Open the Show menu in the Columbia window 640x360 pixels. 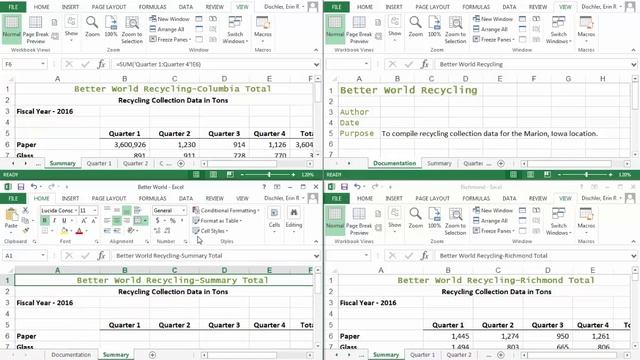click(71, 29)
